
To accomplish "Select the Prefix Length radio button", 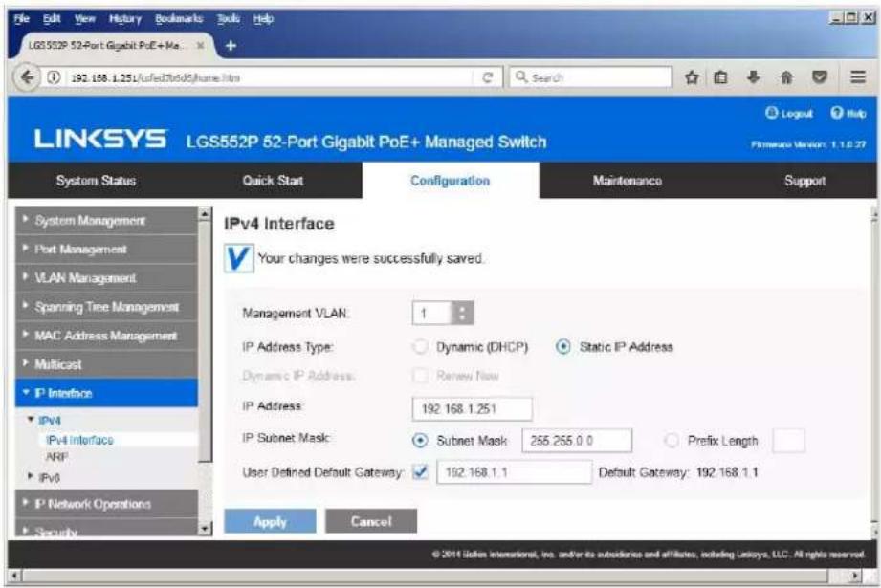I will coord(671,441).
